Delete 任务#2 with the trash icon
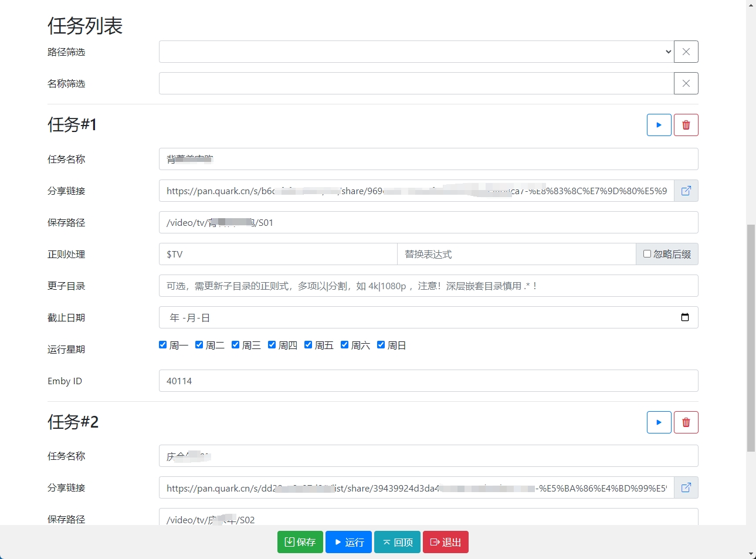The image size is (756, 559). [x=686, y=422]
